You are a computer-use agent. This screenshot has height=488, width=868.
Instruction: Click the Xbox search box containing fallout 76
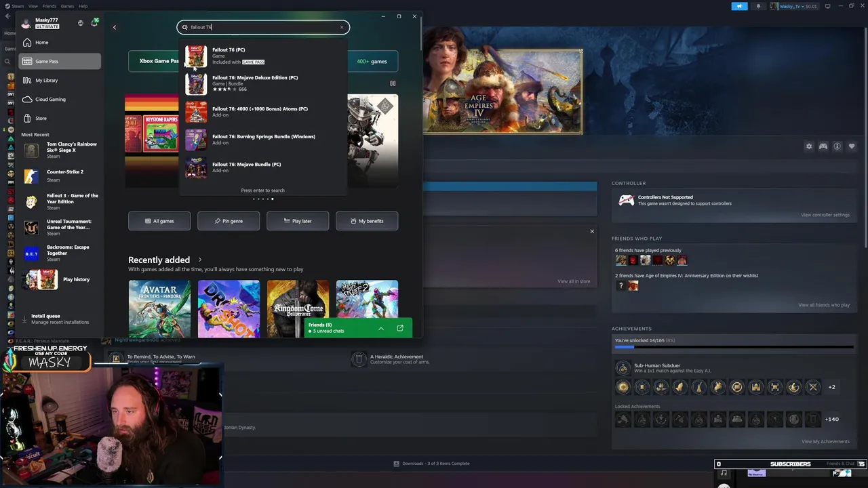pos(263,27)
